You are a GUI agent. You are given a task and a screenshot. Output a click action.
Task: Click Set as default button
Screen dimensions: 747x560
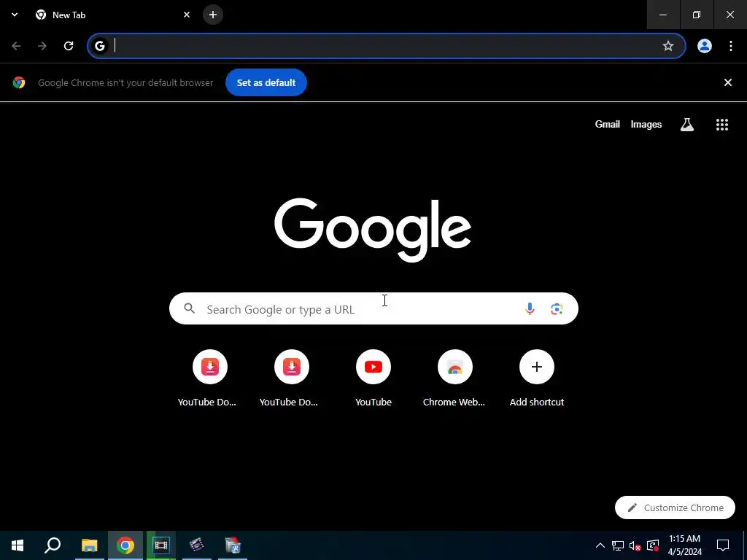pos(266,82)
